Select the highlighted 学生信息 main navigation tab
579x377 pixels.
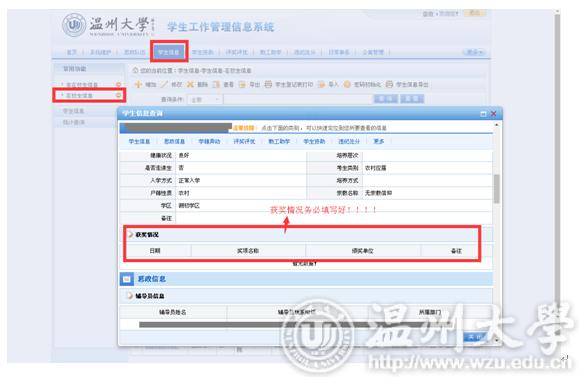click(x=169, y=52)
